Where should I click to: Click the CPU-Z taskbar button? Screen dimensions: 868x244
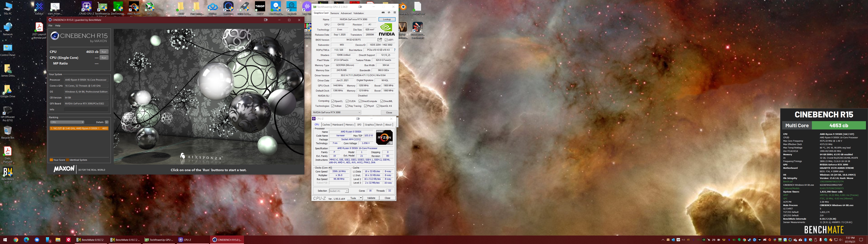point(193,240)
